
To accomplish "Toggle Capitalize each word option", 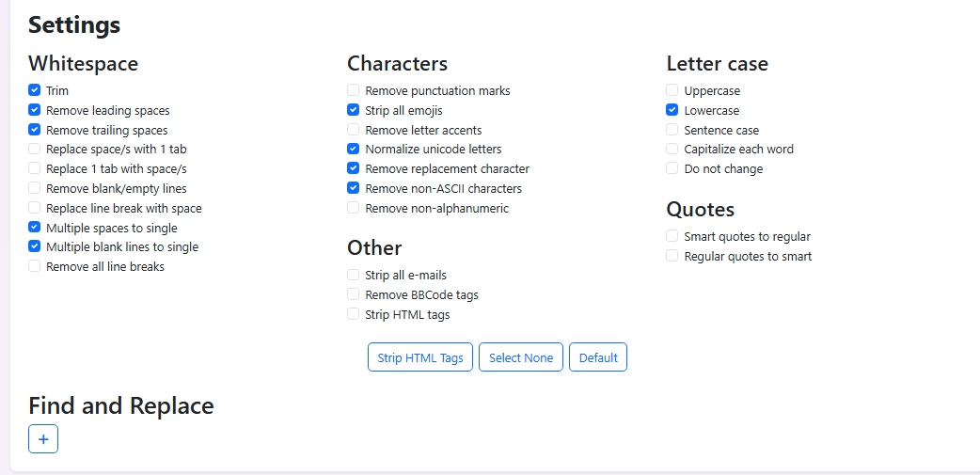I will [x=672, y=149].
